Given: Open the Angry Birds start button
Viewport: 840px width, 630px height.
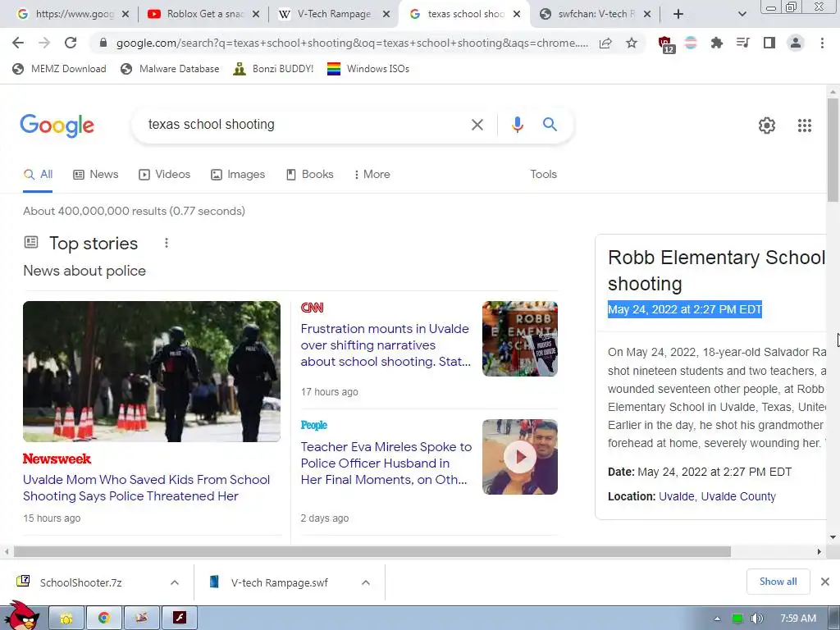Looking at the screenshot, I should (x=22, y=616).
